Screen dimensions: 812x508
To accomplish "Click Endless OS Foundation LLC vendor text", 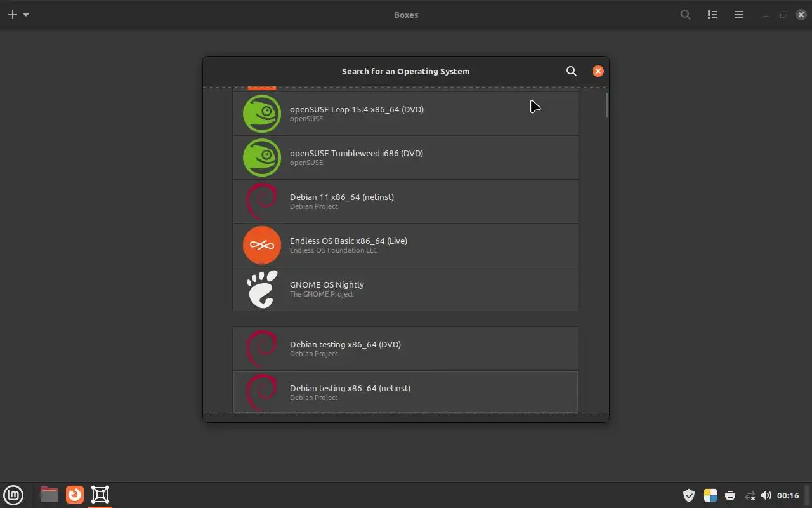I will [x=334, y=250].
